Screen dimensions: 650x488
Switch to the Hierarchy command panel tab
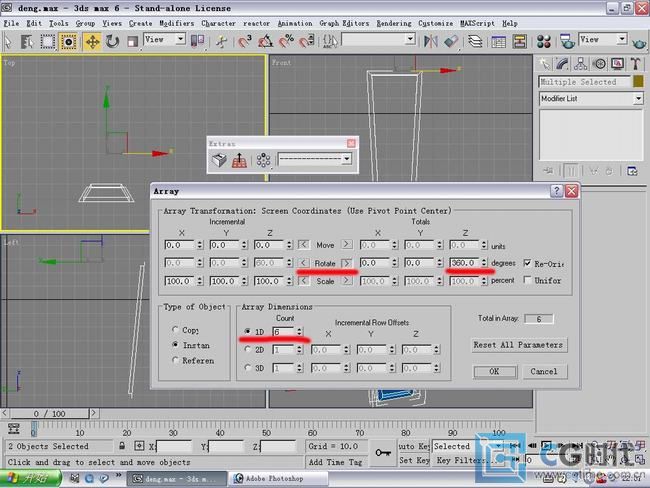coord(580,64)
